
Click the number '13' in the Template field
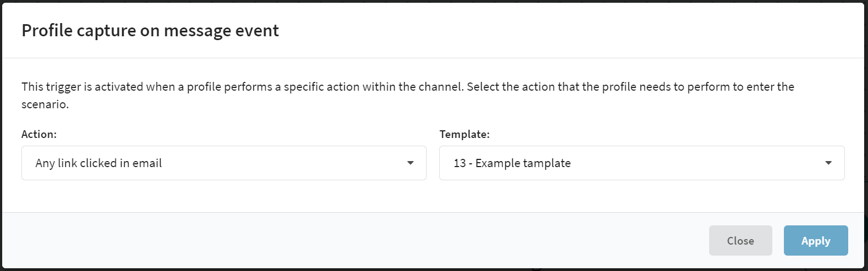pyautogui.click(x=460, y=163)
